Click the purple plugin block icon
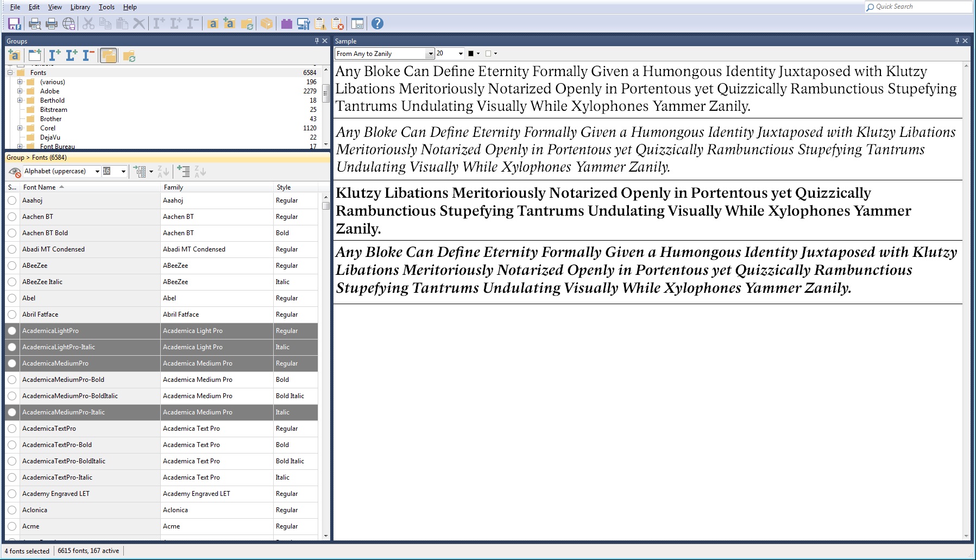976x560 pixels. [x=287, y=23]
